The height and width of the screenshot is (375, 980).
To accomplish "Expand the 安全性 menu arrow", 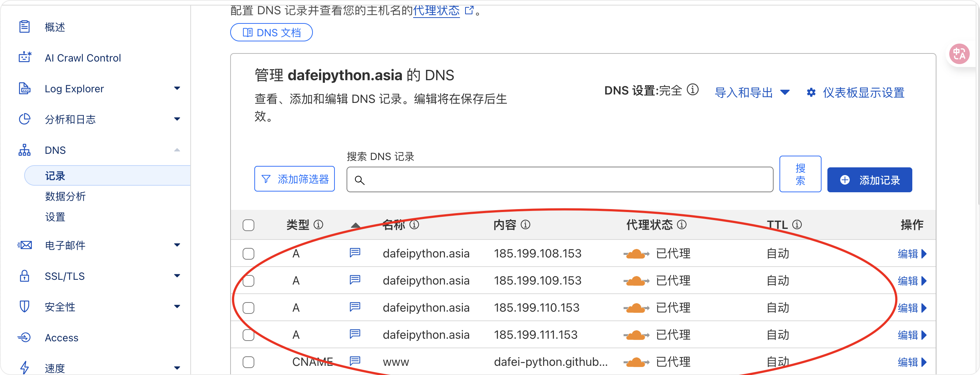I will point(177,307).
